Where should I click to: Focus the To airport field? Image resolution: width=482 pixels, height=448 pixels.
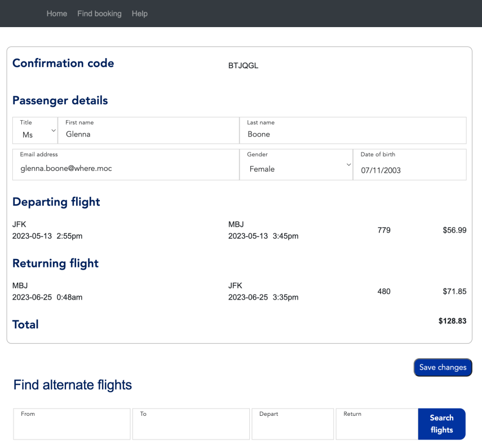point(191,428)
